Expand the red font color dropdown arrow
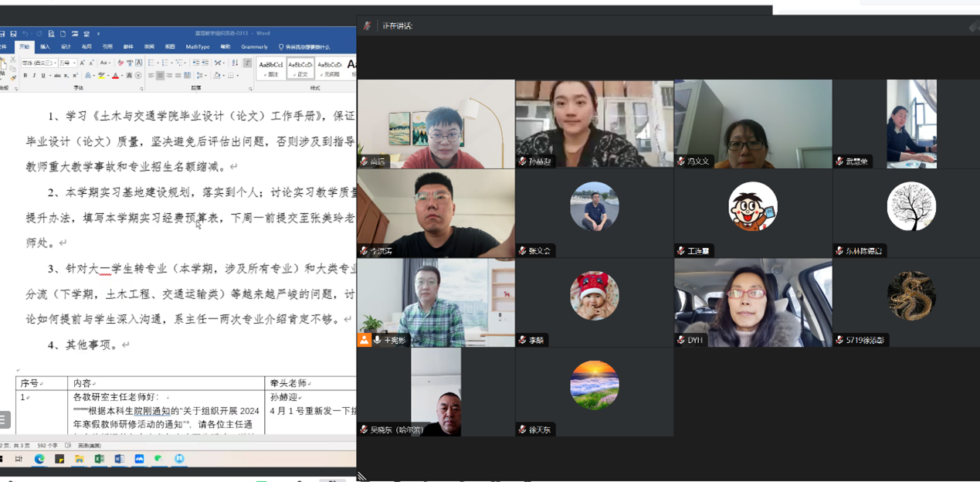 tap(121, 76)
